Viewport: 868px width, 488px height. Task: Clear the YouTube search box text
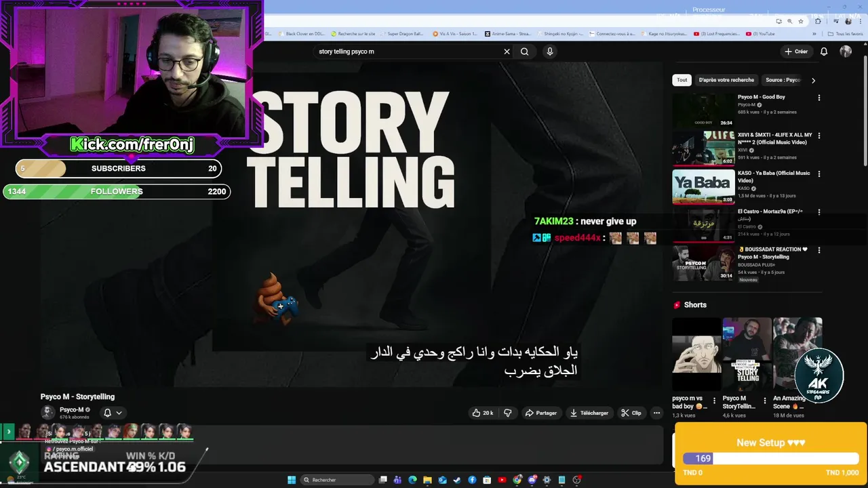(507, 52)
